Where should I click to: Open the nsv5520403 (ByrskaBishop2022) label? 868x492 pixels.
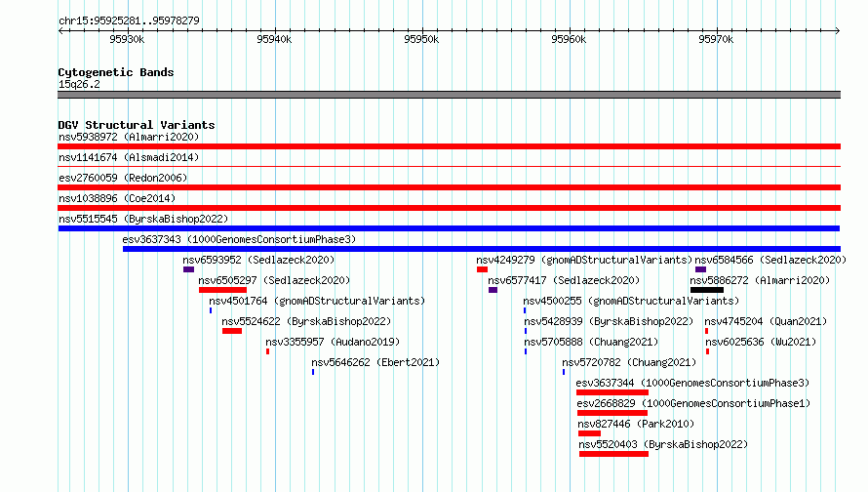[x=663, y=444]
